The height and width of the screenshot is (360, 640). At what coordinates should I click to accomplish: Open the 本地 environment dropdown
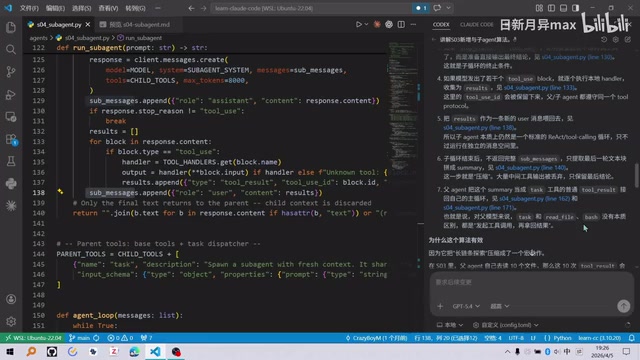(x=450, y=325)
